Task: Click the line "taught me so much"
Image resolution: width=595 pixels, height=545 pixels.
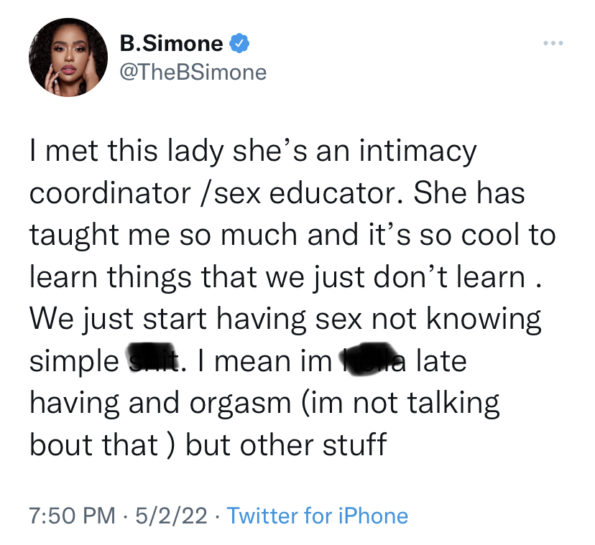Action: (x=163, y=235)
